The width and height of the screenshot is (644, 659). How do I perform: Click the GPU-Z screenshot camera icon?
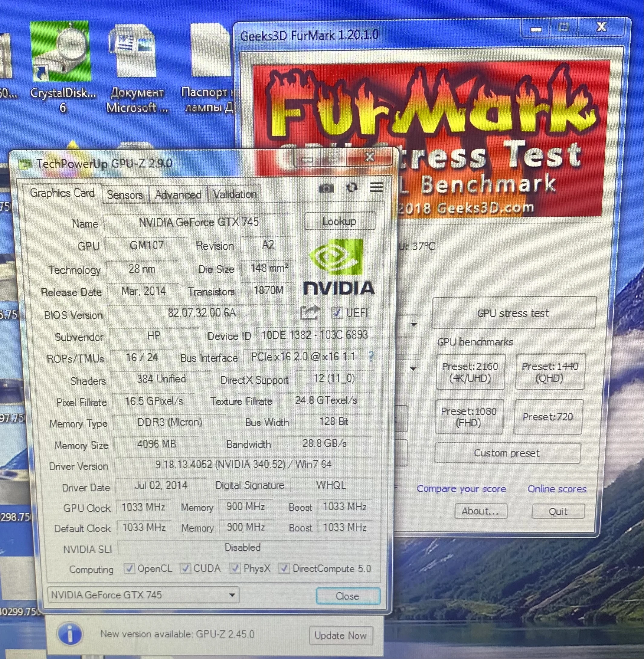coord(326,188)
